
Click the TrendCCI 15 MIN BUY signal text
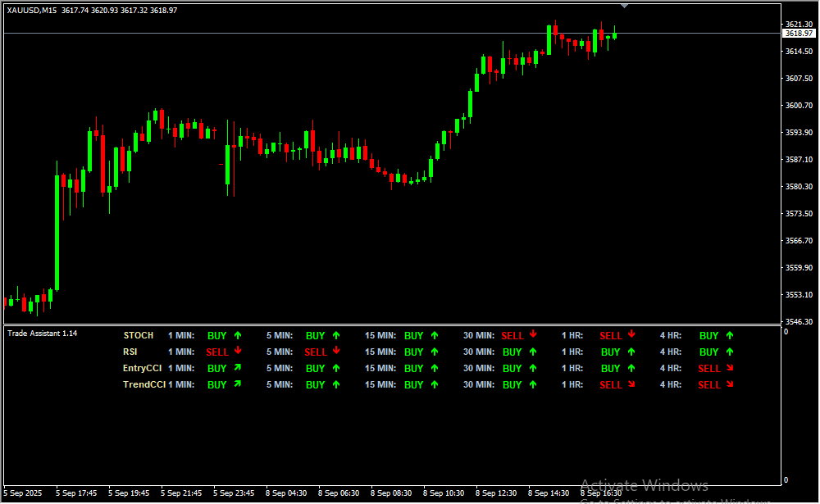point(413,384)
